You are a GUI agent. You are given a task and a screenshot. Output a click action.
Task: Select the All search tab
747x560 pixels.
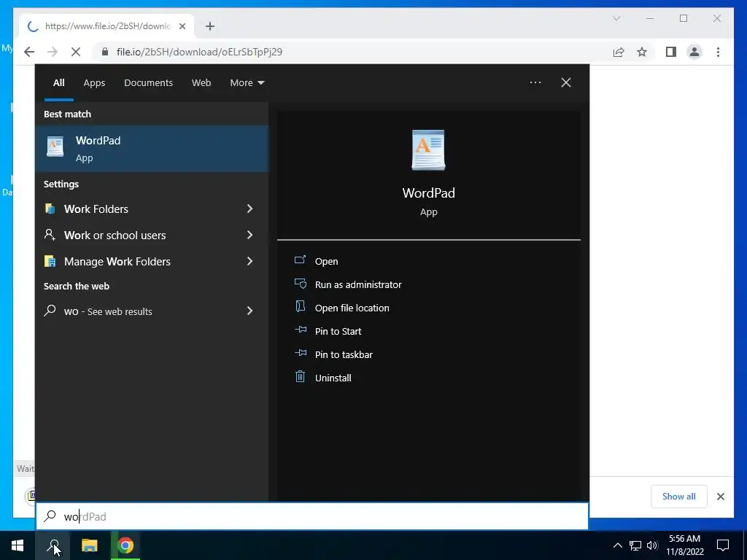point(58,83)
